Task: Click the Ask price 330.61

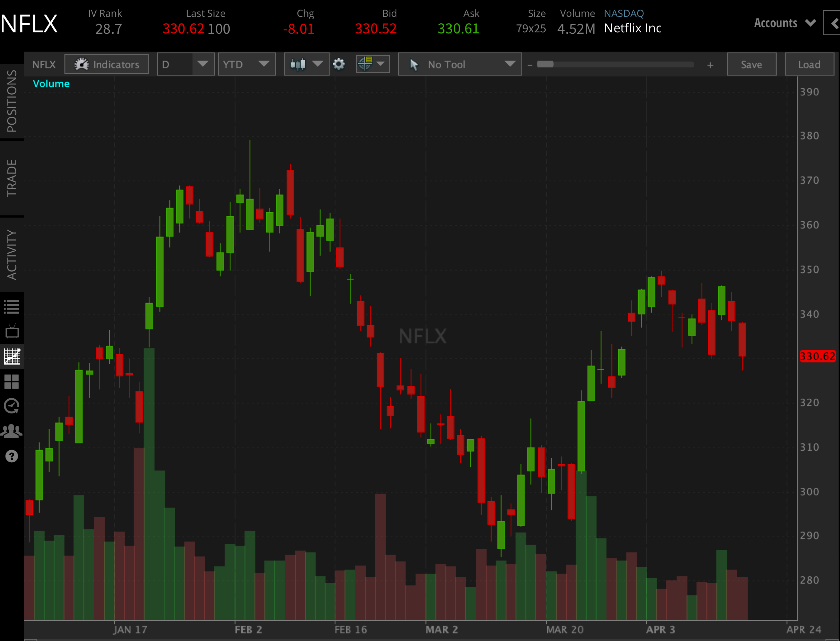Action: (458, 29)
